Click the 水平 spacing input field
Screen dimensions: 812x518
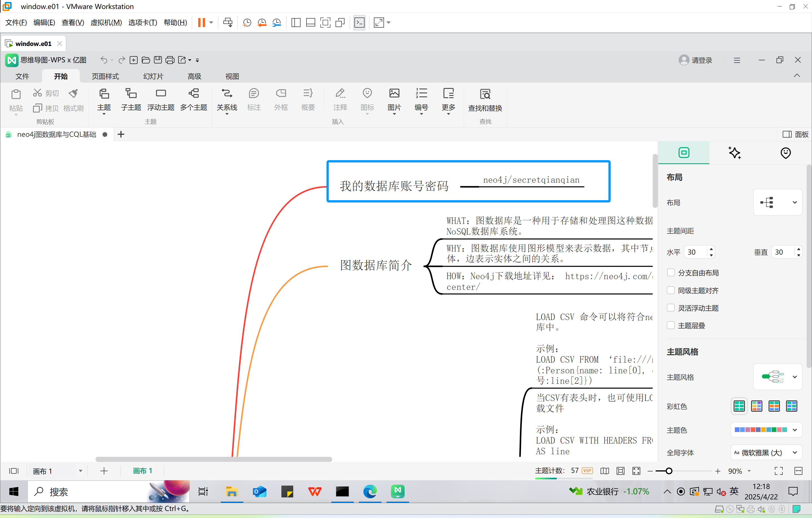coord(695,252)
